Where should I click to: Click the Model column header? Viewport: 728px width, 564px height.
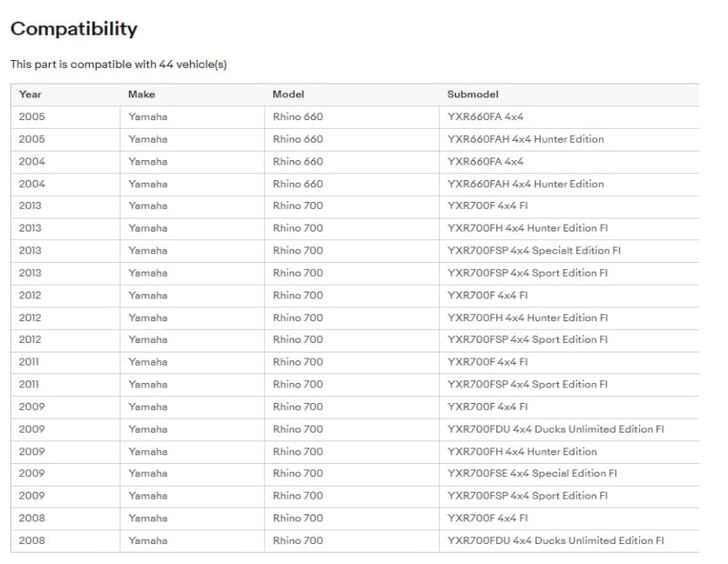tap(288, 94)
